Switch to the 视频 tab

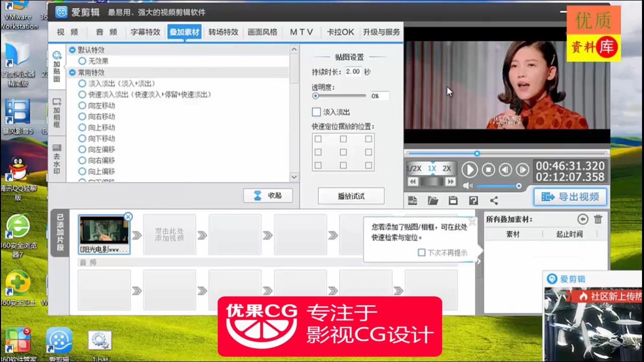click(67, 32)
